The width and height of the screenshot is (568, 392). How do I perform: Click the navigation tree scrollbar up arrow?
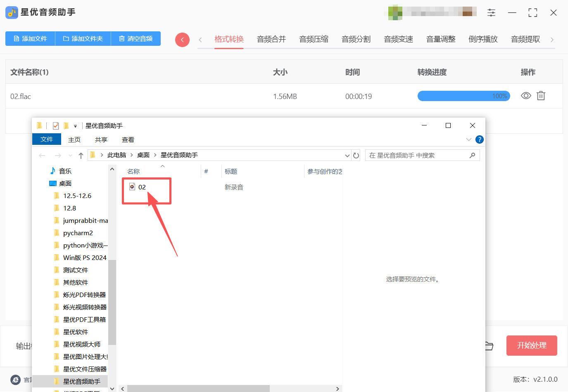pyautogui.click(x=112, y=169)
